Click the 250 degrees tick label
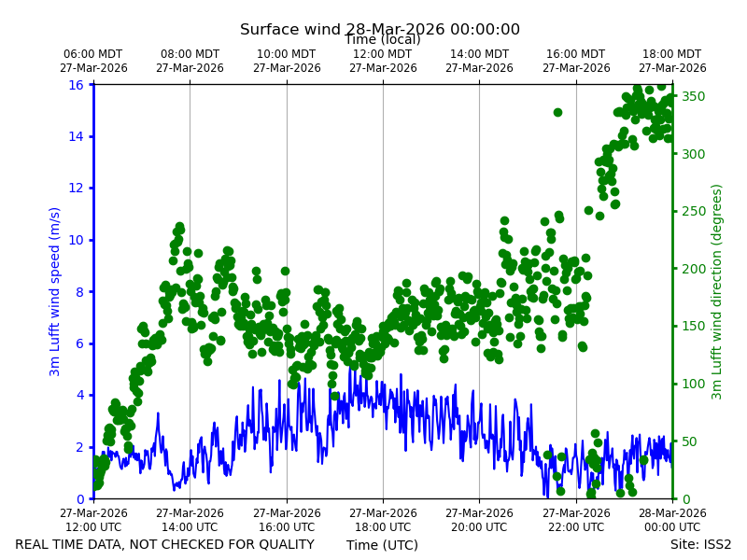This screenshot has height=560, width=747. point(693,212)
